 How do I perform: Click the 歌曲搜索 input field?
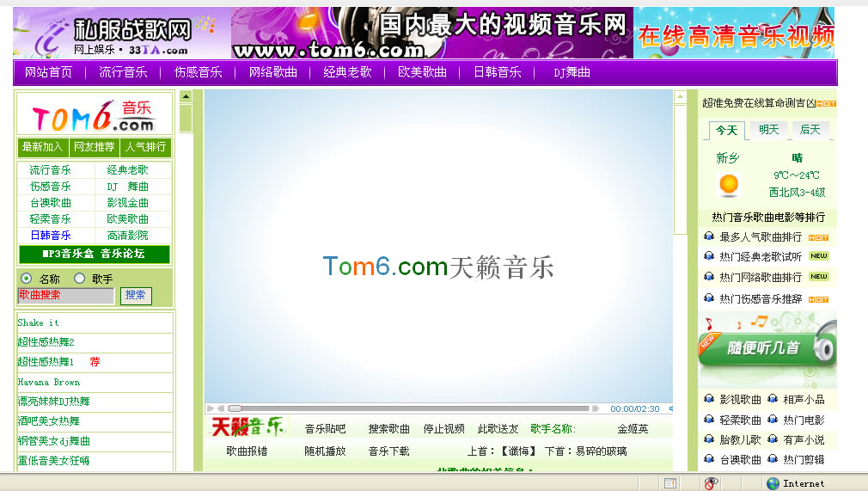point(66,296)
